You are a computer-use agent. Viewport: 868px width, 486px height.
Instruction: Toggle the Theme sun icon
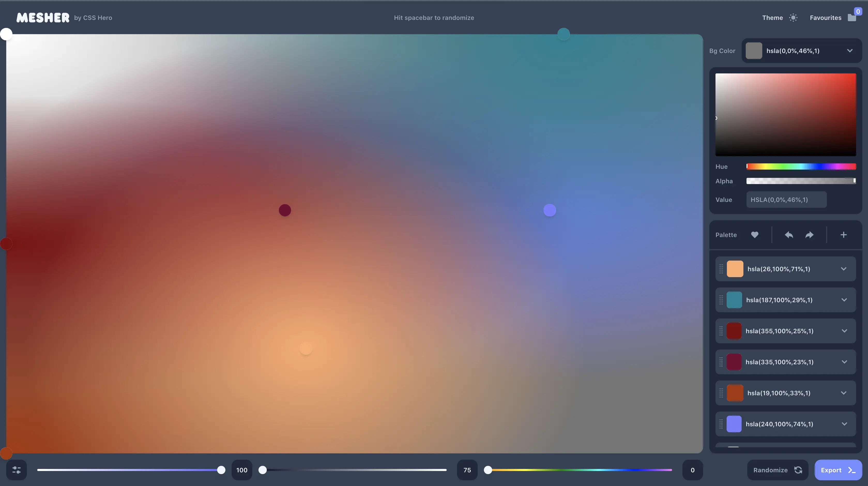pyautogui.click(x=793, y=18)
